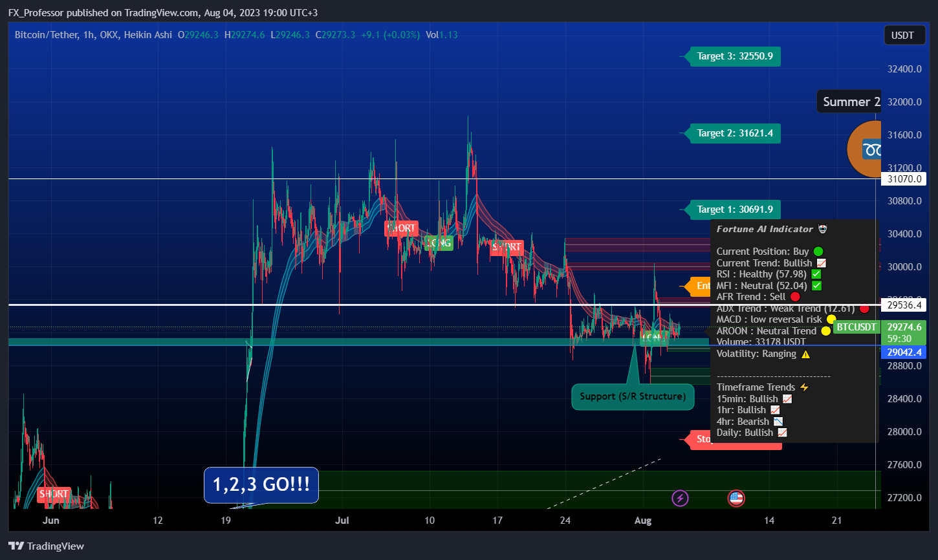The height and width of the screenshot is (560, 938).
Task: Click the 1hr Bullish chart icon
Action: pyautogui.click(x=775, y=410)
